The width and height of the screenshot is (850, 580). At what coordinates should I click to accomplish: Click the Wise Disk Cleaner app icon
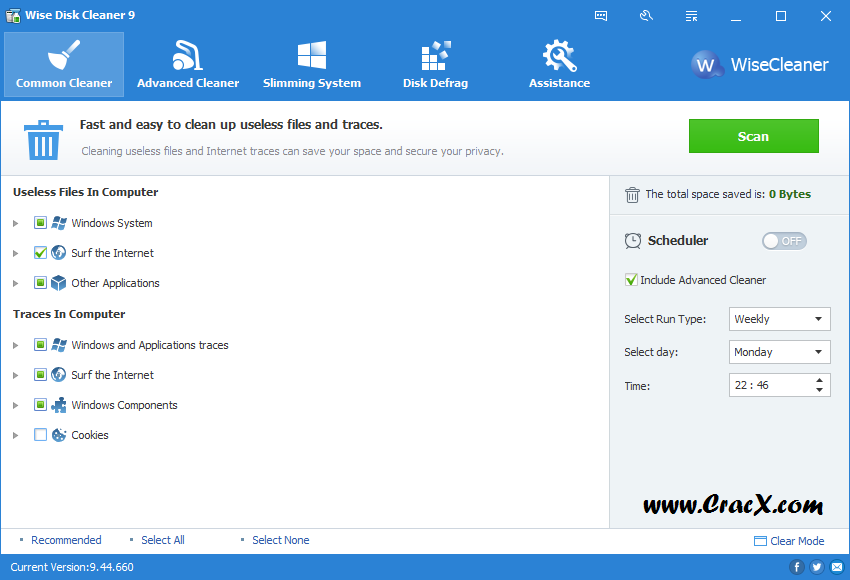pos(13,15)
